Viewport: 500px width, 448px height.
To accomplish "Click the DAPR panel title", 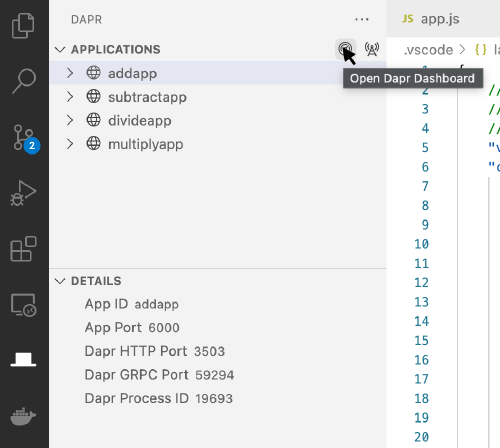I will click(x=86, y=20).
